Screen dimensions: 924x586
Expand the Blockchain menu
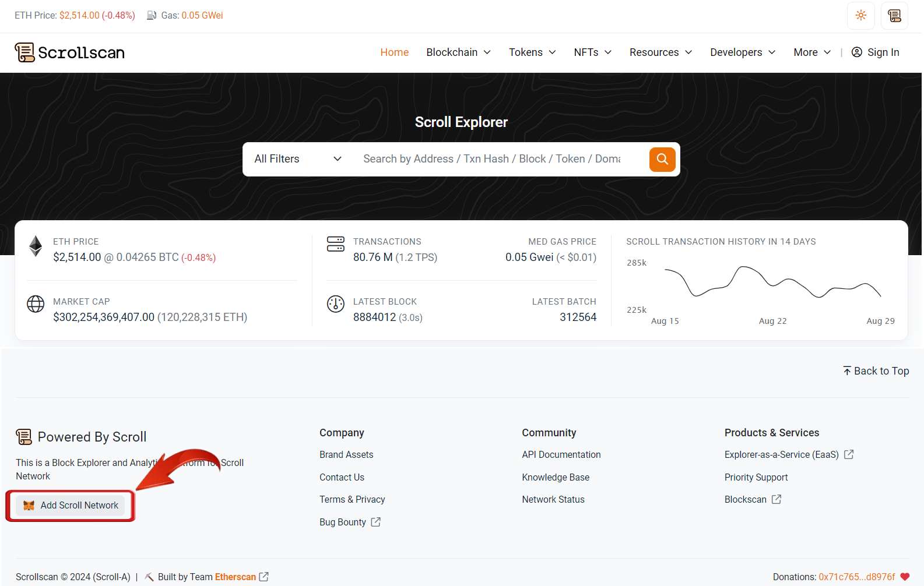(459, 52)
